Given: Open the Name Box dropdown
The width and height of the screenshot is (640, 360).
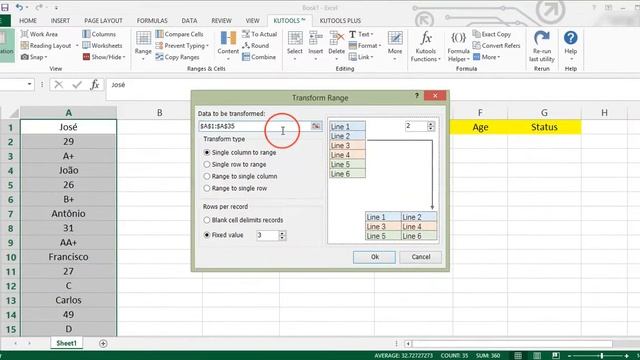Looking at the screenshot, I should tap(29, 84).
